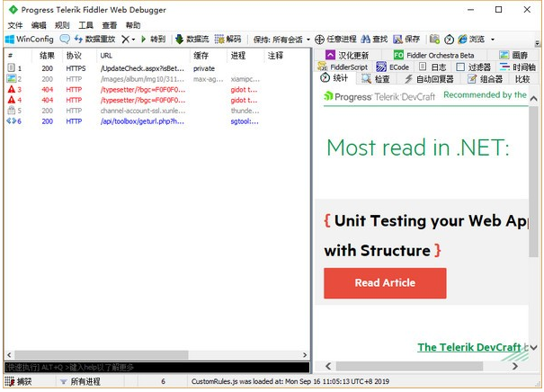The image size is (544, 392).
Task: Open the 文件 menu
Action: pos(15,25)
